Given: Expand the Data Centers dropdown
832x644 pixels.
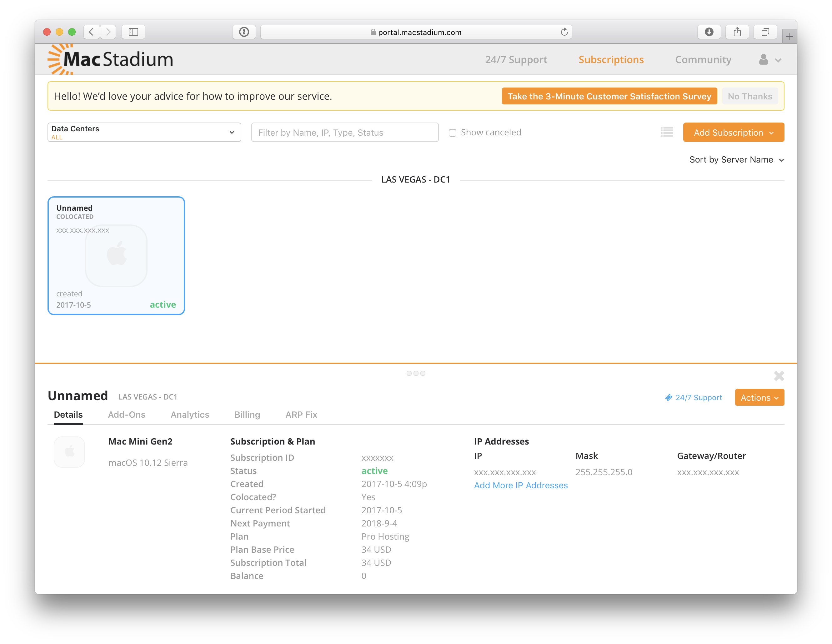Looking at the screenshot, I should (144, 132).
